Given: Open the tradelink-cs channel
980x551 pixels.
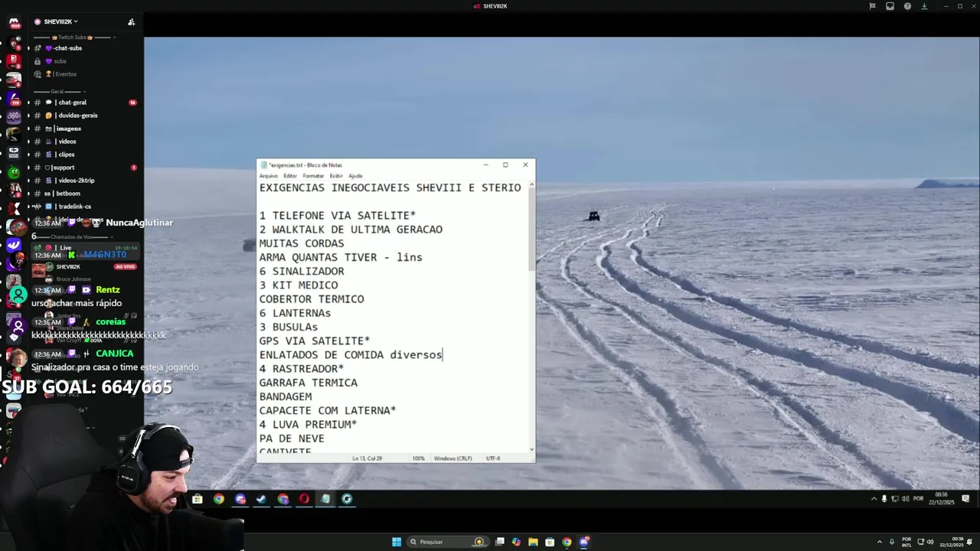Looking at the screenshot, I should (86, 207).
